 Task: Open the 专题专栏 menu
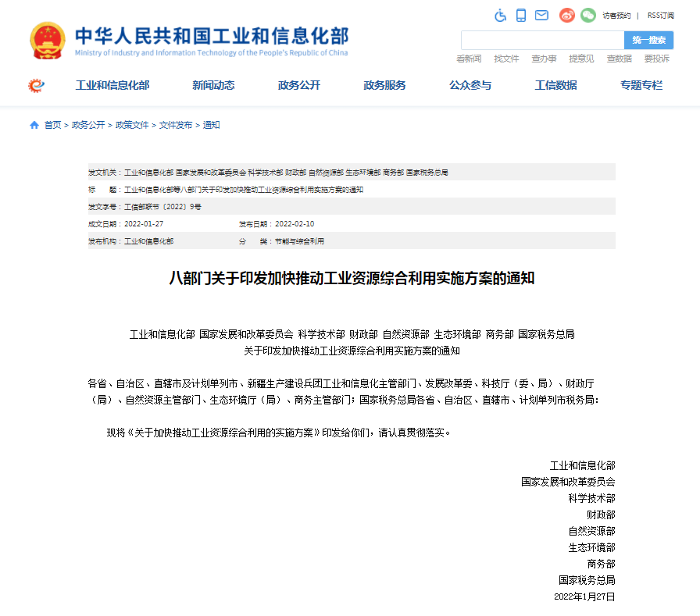(641, 86)
